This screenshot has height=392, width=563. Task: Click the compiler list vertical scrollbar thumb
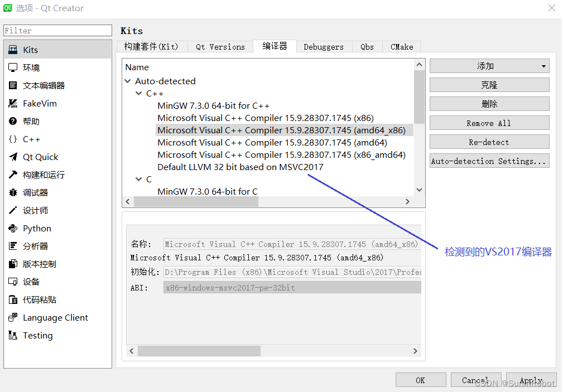419,97
